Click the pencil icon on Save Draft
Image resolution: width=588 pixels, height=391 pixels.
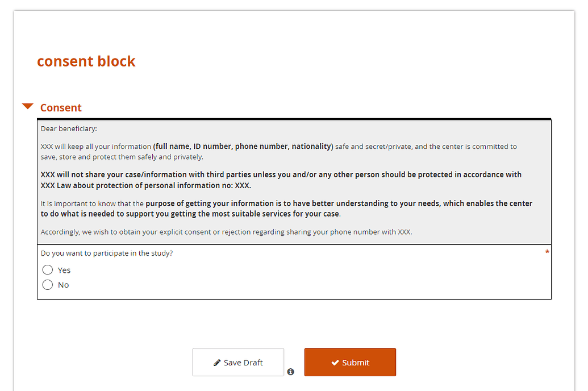pos(218,362)
